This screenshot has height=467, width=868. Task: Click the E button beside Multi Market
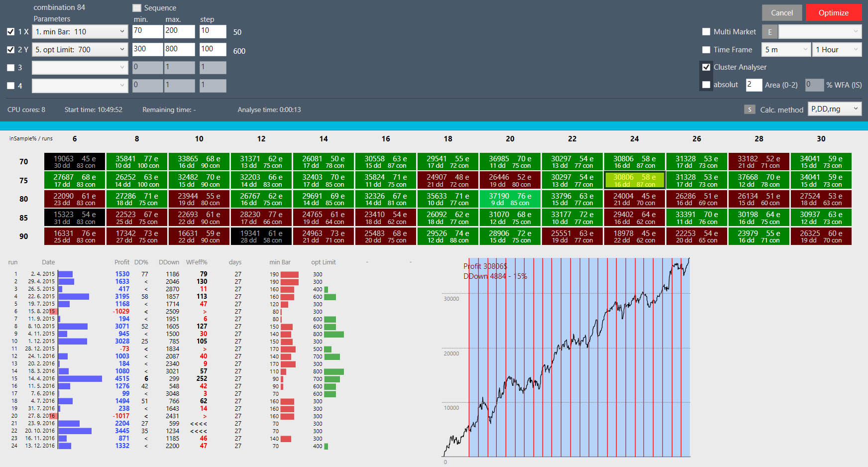coord(769,32)
